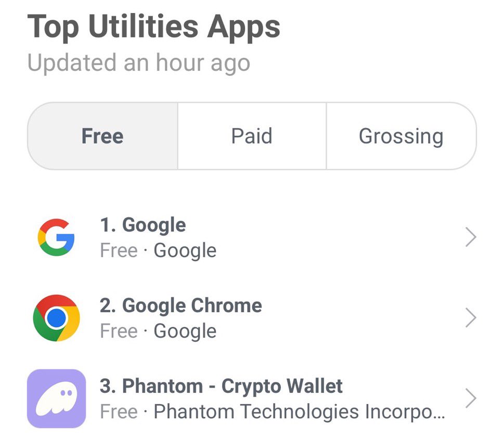This screenshot has height=439, width=504.
Task: Show the Grossing apps tab
Action: click(401, 136)
